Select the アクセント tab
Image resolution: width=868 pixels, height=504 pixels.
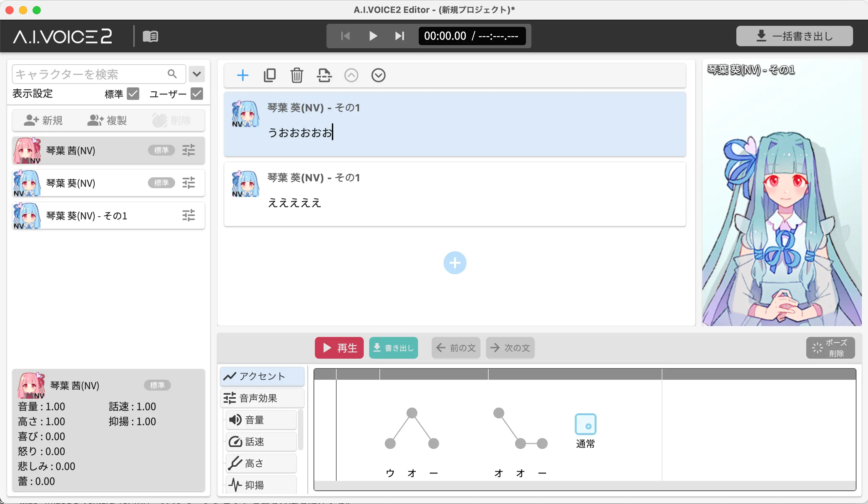[262, 376]
